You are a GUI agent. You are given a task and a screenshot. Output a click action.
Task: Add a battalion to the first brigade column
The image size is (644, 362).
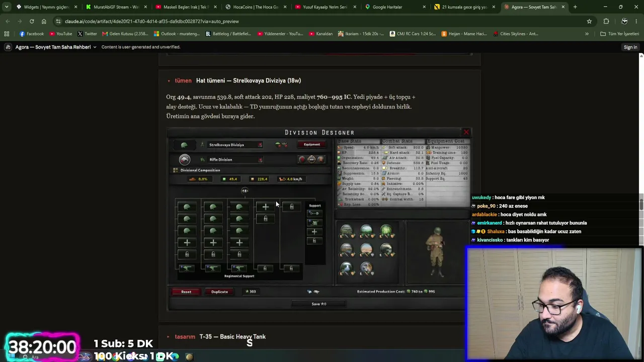(x=187, y=243)
